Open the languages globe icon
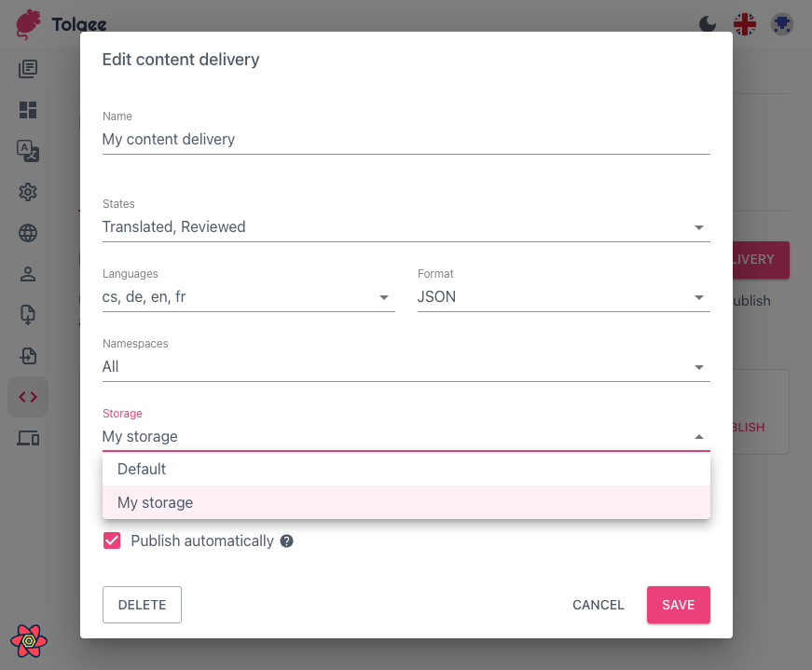This screenshot has width=812, height=670. click(x=28, y=233)
